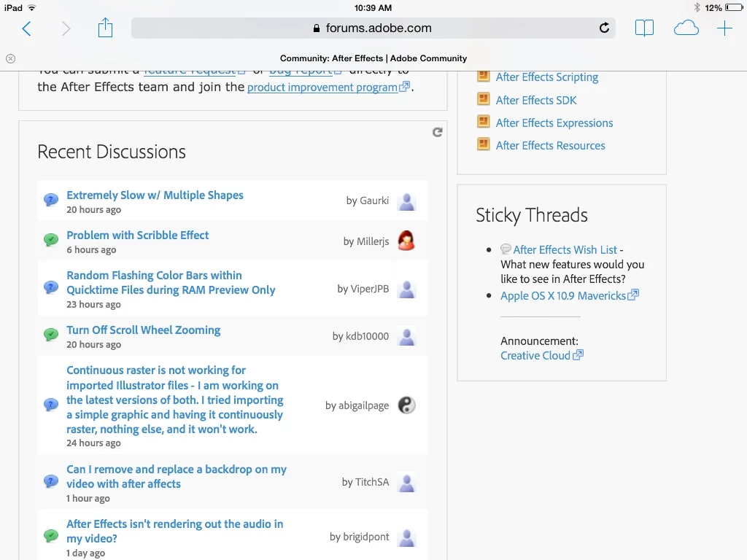Click author name 'by ViperJPB'
The width and height of the screenshot is (747, 560).
point(363,289)
